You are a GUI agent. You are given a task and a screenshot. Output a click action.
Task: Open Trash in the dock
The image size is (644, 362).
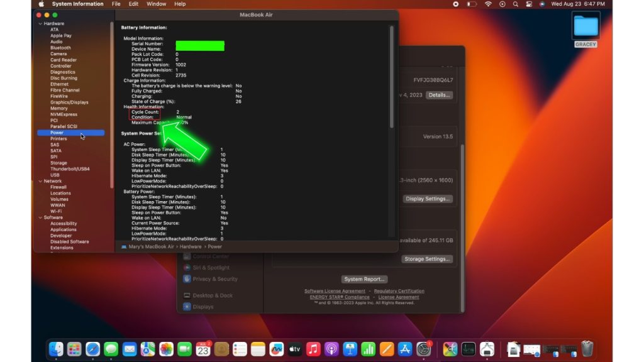[587, 349]
